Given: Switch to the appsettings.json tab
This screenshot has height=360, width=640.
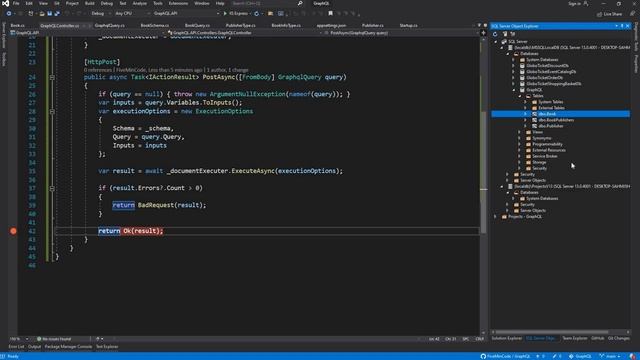Looking at the screenshot, I should (x=331, y=25).
